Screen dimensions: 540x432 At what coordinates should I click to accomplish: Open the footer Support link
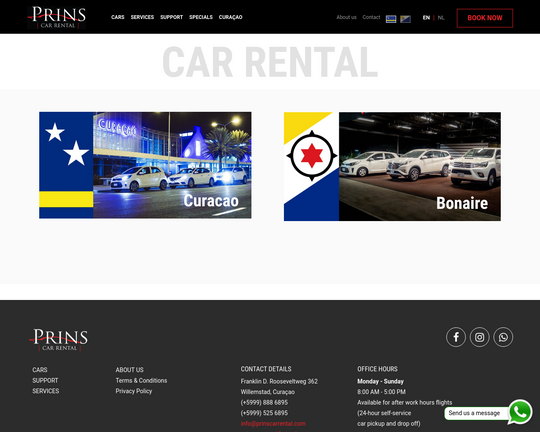coord(45,380)
